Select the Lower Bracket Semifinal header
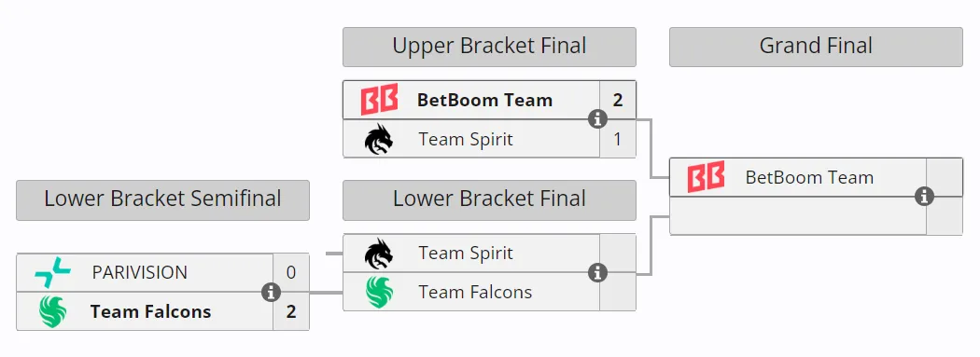The width and height of the screenshot is (980, 357). (162, 200)
